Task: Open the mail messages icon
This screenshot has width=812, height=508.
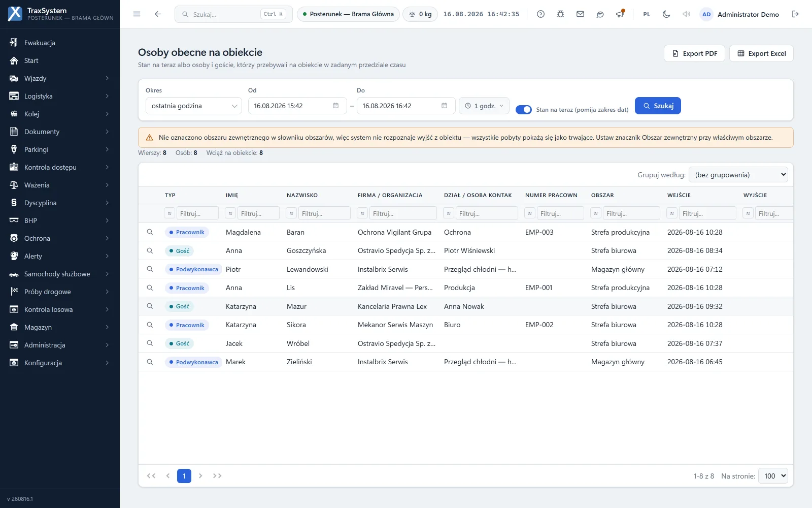Action: tap(580, 14)
